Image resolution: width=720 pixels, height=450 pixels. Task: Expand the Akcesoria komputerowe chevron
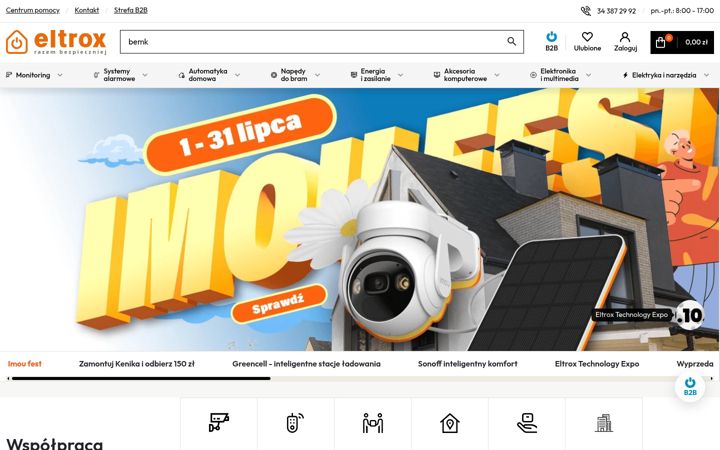pyautogui.click(x=497, y=75)
